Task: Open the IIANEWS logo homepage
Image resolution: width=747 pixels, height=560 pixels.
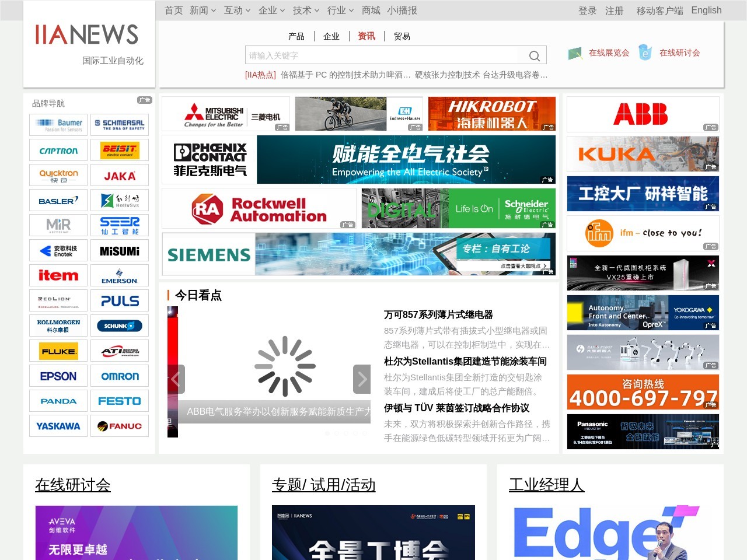Action: click(87, 35)
